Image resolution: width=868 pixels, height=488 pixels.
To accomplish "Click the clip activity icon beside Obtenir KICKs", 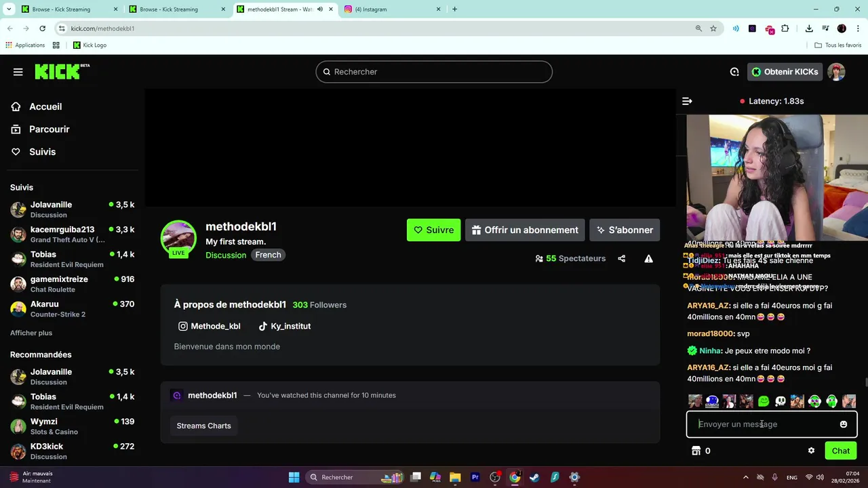I will pos(734,72).
